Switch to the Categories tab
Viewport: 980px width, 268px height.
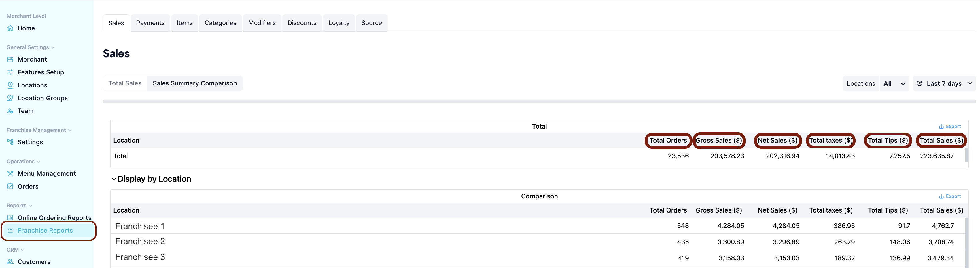220,23
